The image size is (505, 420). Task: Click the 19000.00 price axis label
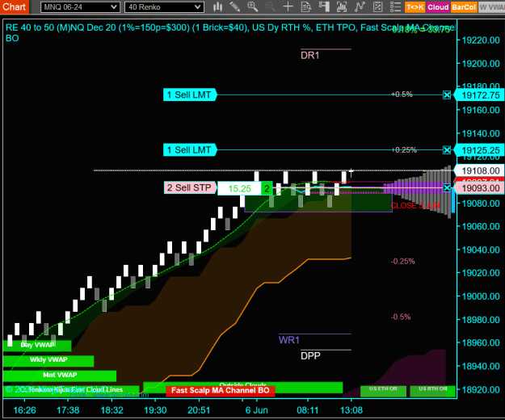tap(481, 296)
